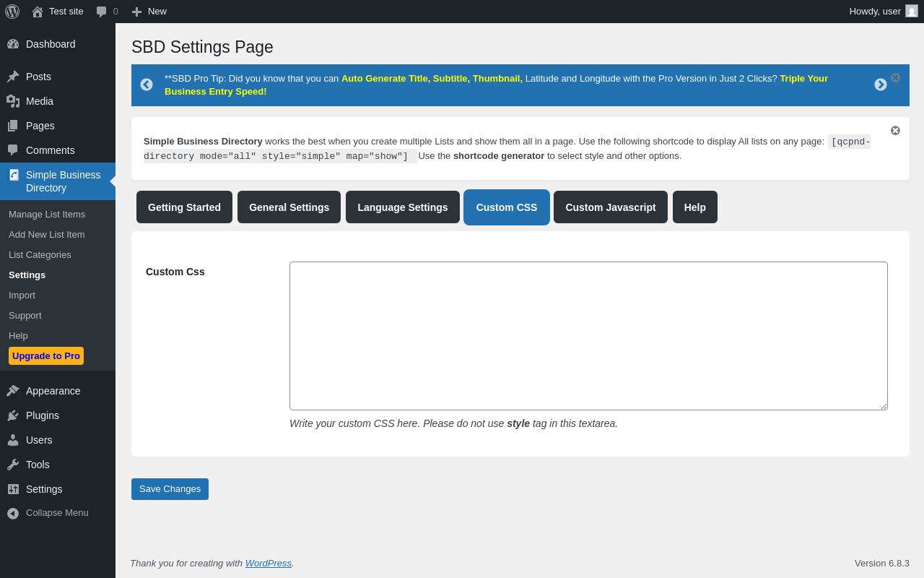Open Help in the sidebar submenu
The width and height of the screenshot is (924, 578).
pos(18,336)
